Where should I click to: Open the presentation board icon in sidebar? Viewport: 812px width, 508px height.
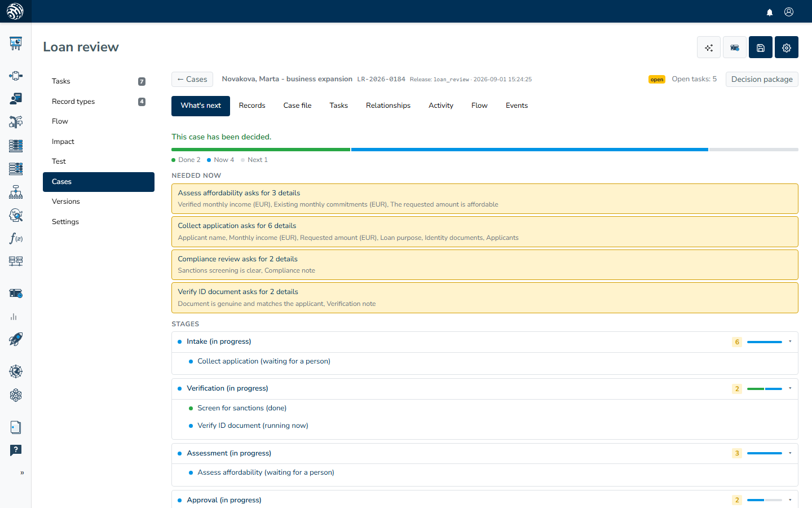click(16, 43)
